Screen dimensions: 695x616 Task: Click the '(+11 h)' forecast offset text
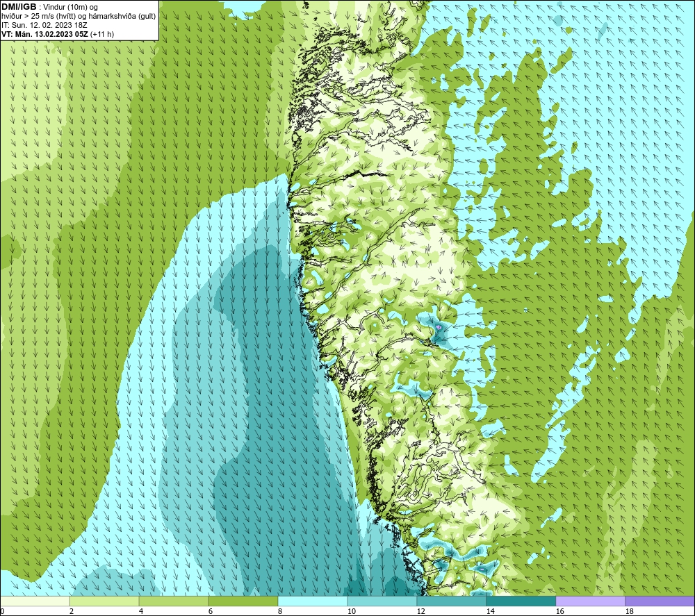pos(102,34)
